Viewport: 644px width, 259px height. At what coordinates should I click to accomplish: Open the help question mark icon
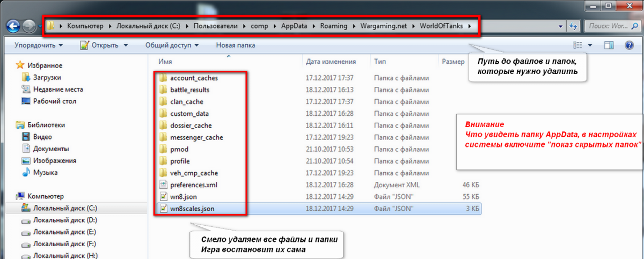coord(630,46)
